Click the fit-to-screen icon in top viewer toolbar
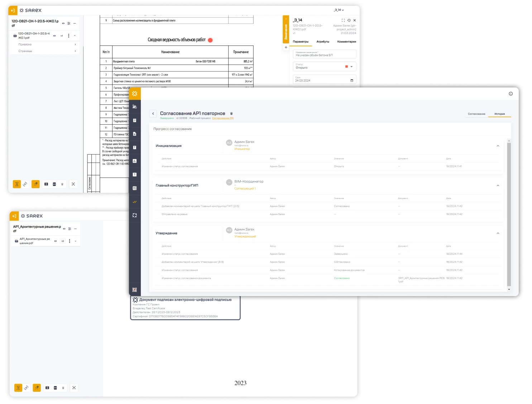The width and height of the screenshot is (532, 404). pyautogui.click(x=73, y=184)
